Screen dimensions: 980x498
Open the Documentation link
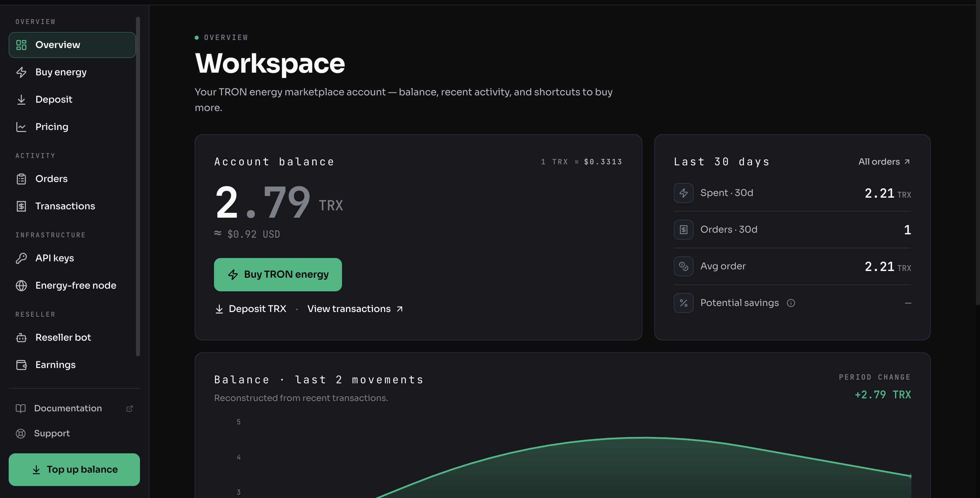point(74,408)
